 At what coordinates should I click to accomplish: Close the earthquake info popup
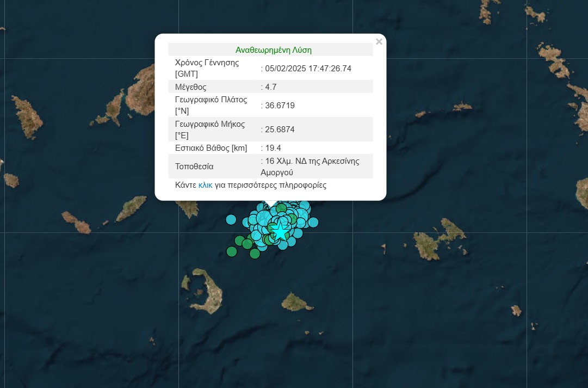tap(379, 41)
